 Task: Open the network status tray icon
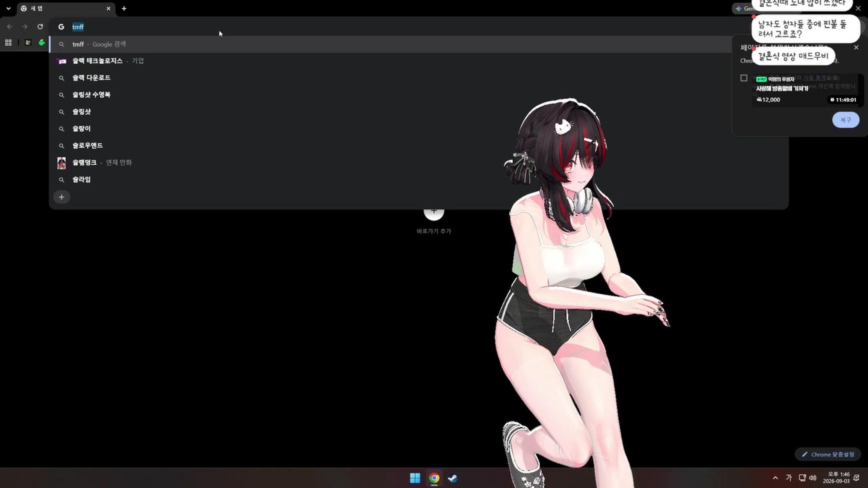(802, 478)
